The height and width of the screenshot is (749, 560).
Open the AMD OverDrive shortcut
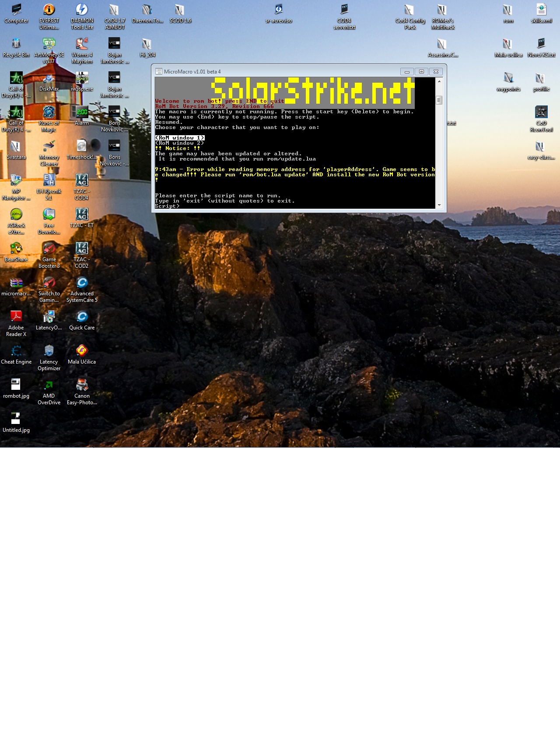coord(49,385)
